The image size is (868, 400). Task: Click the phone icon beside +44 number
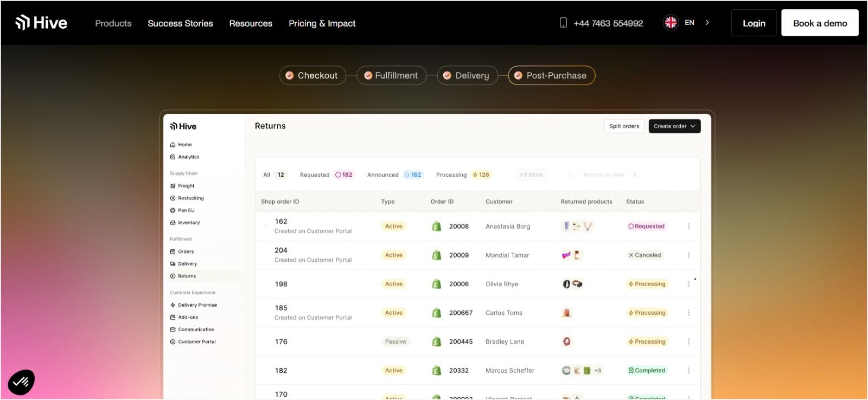[563, 23]
